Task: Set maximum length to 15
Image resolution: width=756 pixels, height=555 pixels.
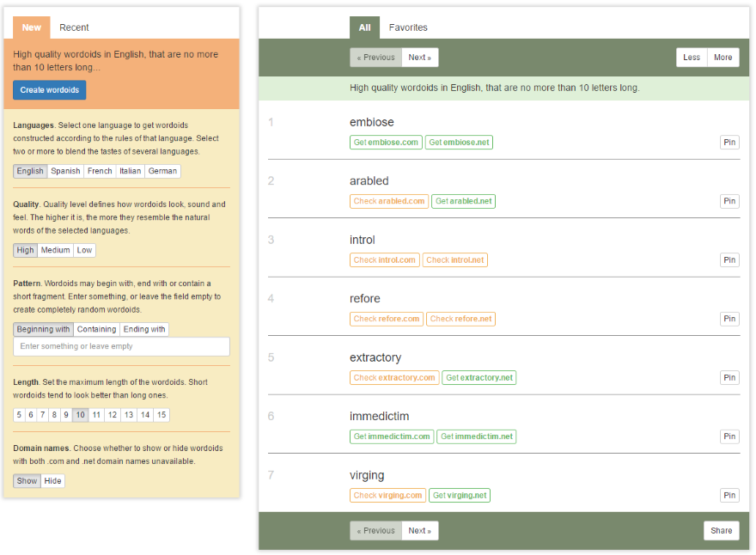Action: pyautogui.click(x=162, y=415)
